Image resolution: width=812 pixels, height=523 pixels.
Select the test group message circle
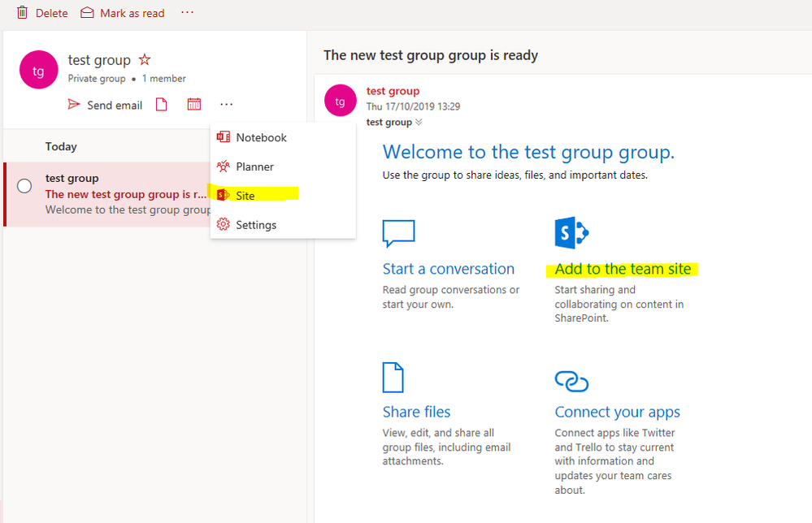click(x=24, y=186)
